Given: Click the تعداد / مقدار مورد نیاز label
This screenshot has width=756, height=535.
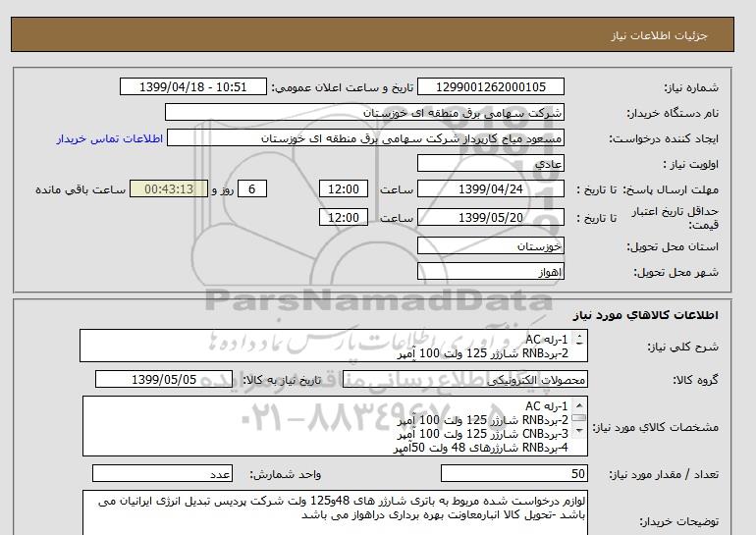Looking at the screenshot, I should point(664,474).
